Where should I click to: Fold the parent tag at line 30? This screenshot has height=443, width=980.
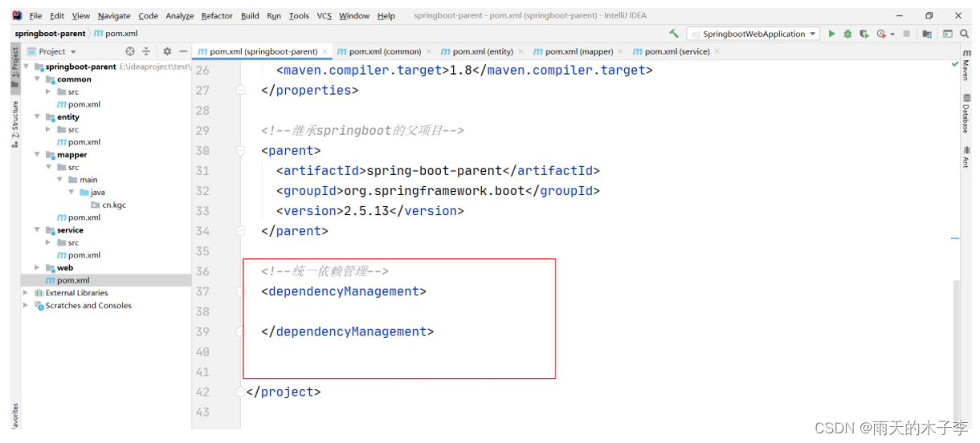(x=240, y=151)
